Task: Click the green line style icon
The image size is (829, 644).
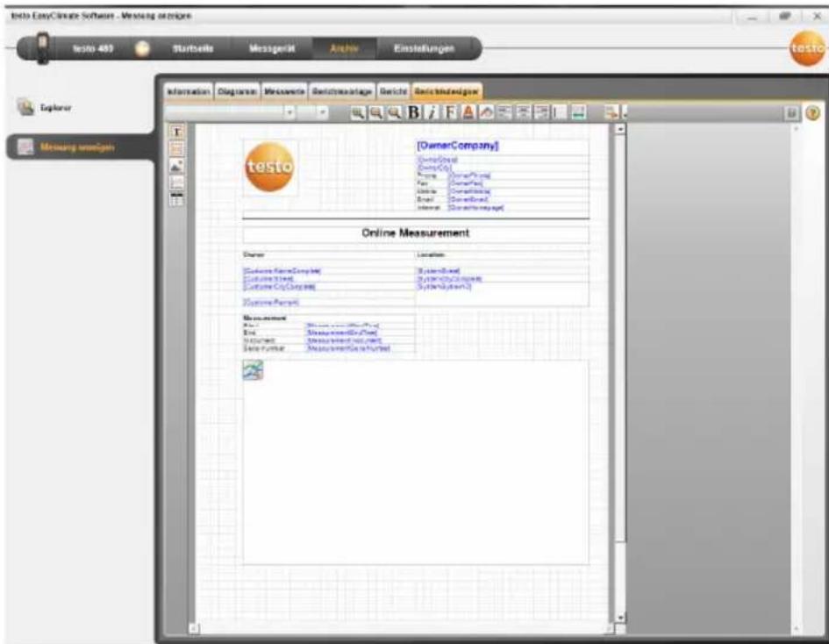Action: click(579, 112)
